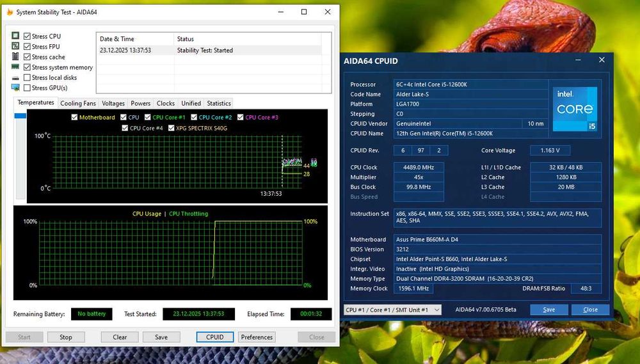The height and width of the screenshot is (364, 640).
Task: Click the local disks drive icon
Action: 15,77
